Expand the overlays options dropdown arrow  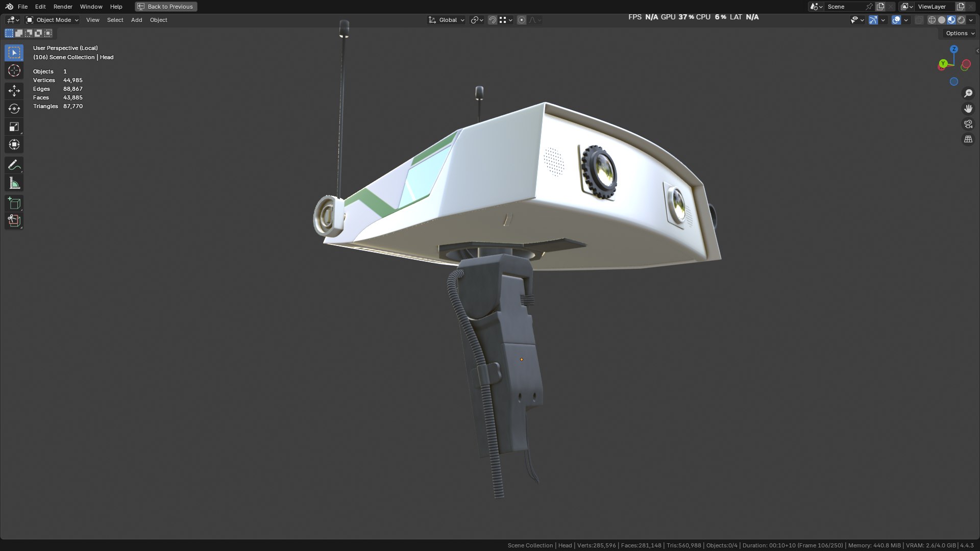[906, 20]
